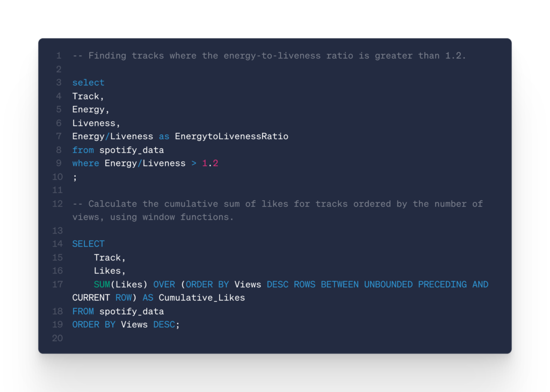Click line number 12 in the gutter

(x=57, y=204)
